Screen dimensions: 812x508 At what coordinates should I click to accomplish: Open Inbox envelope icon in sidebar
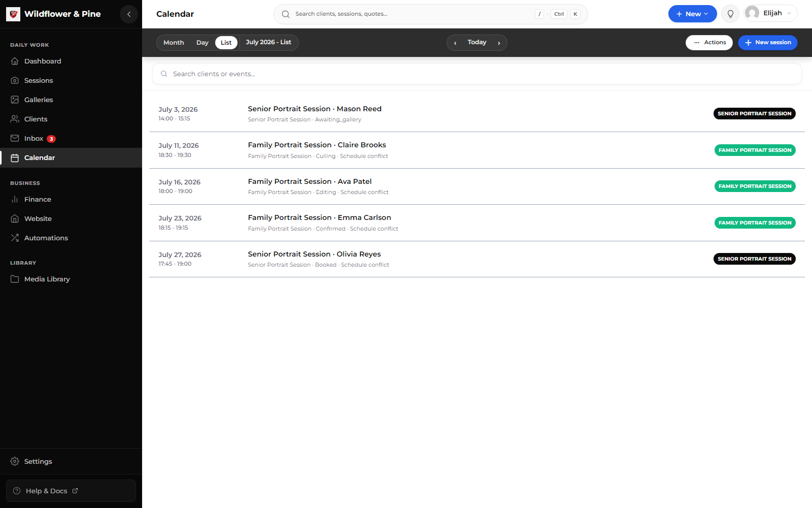(15, 138)
